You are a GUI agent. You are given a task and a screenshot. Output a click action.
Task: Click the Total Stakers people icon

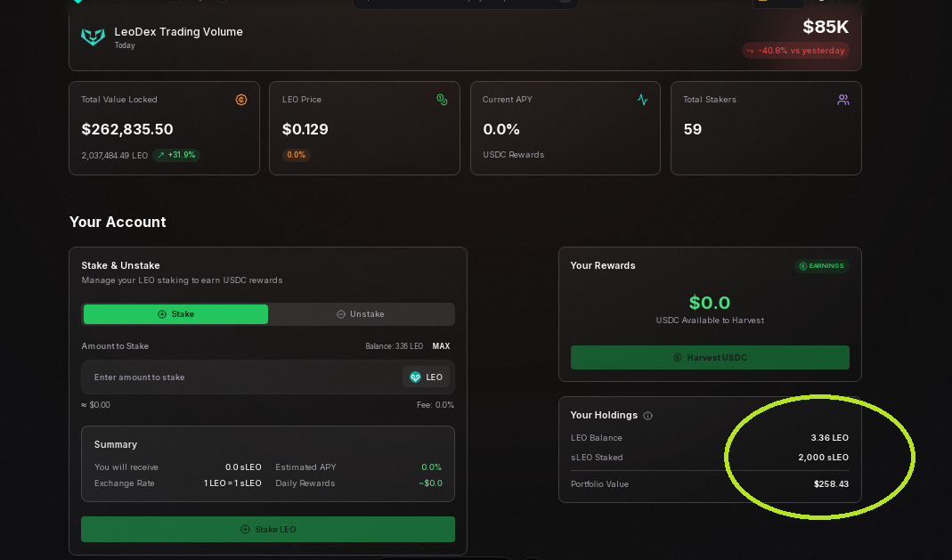[842, 100]
